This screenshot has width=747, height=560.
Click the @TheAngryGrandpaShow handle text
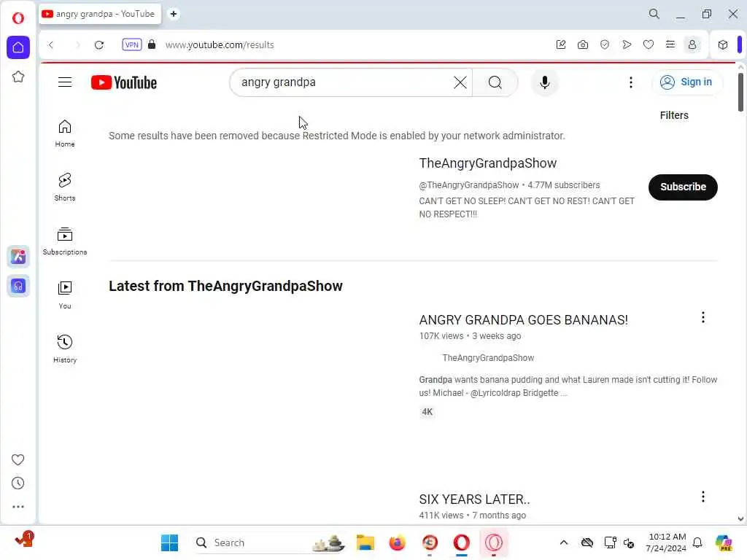point(469,185)
